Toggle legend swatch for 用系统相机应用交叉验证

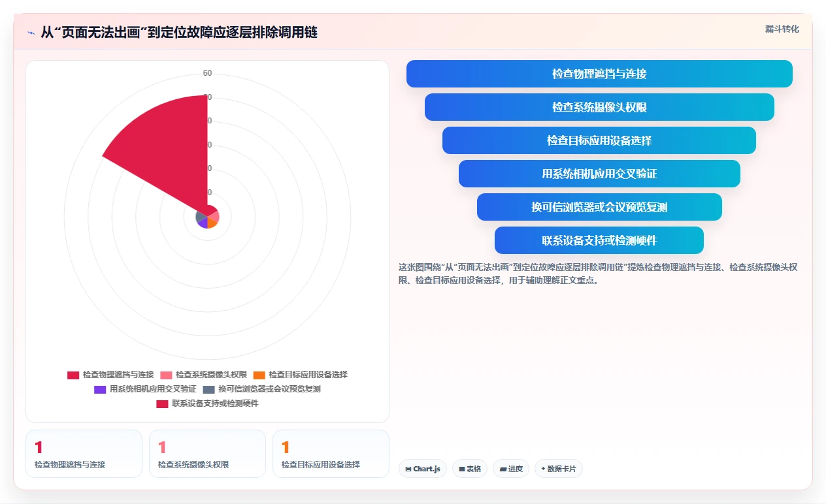(100, 389)
